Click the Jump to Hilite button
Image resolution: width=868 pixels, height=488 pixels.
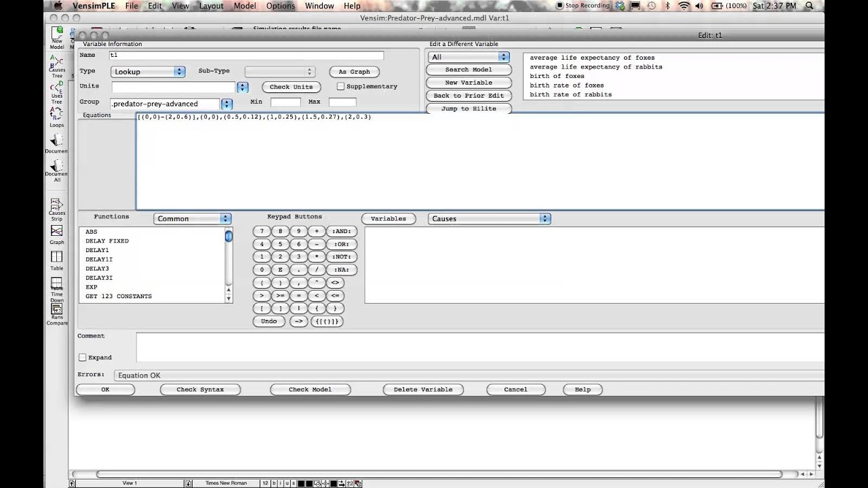click(x=469, y=108)
